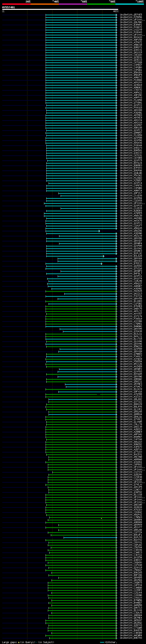Screen dimensions: 146x644
Task: Click the purple segment of the identity legend
Action: click(73, 4)
